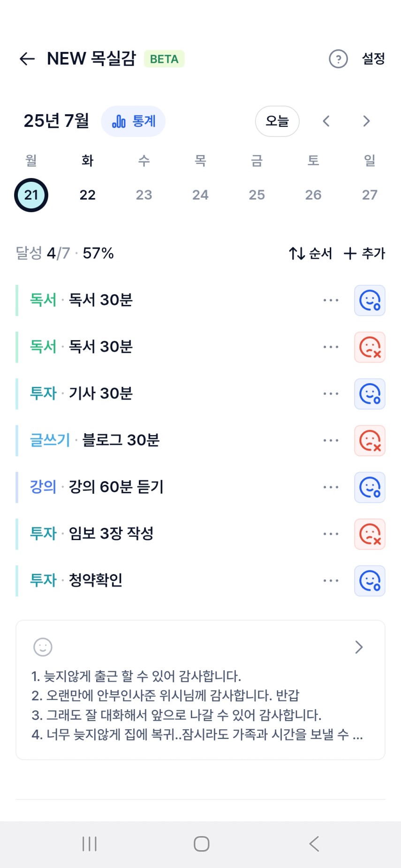401x868 pixels.
Task: Select Tuesday the 22nd
Action: pyautogui.click(x=88, y=195)
